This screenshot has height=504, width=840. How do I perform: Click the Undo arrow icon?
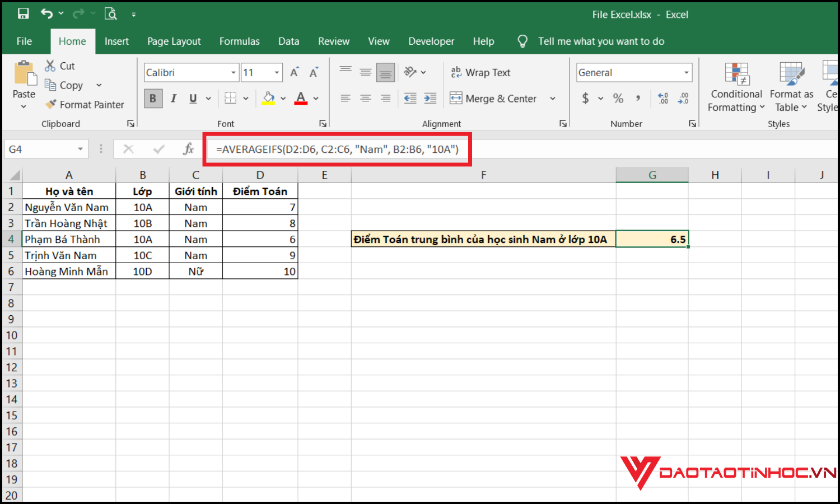(47, 14)
